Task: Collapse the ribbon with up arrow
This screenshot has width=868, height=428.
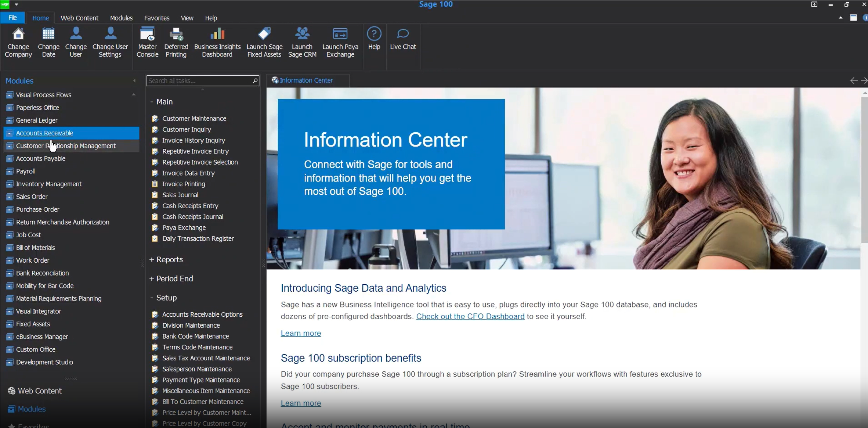Action: (x=840, y=18)
